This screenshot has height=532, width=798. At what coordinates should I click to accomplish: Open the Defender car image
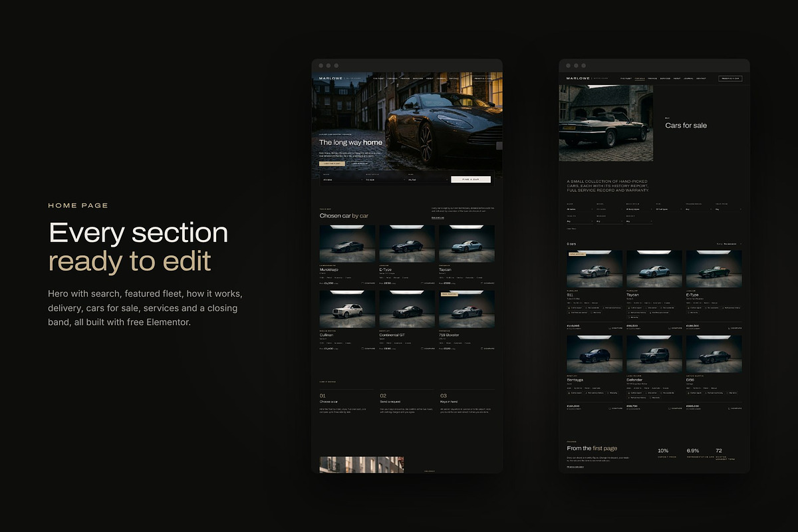coord(654,354)
